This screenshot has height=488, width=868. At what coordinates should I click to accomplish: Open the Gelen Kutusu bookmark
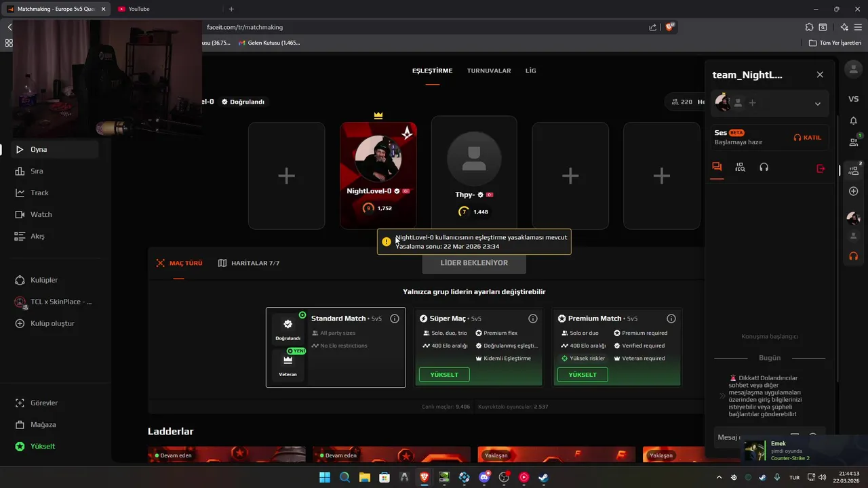tap(269, 43)
